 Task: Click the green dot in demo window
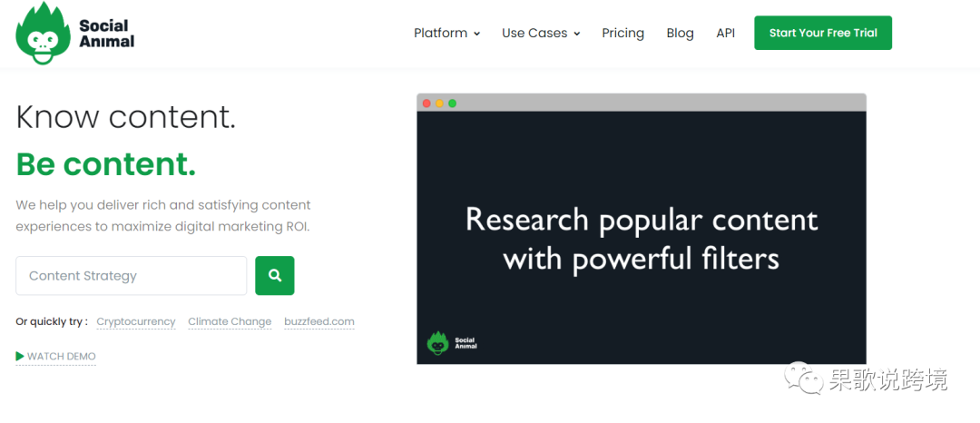click(x=452, y=103)
